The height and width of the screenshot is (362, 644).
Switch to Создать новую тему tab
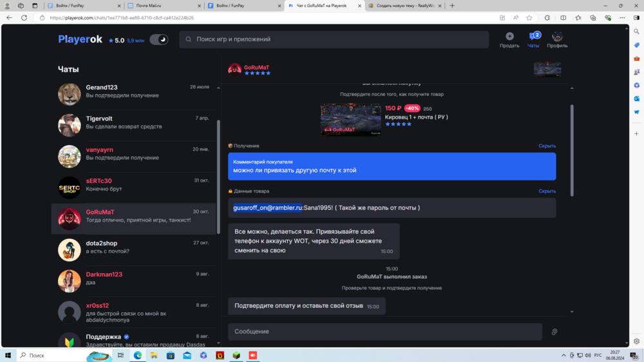404,6
